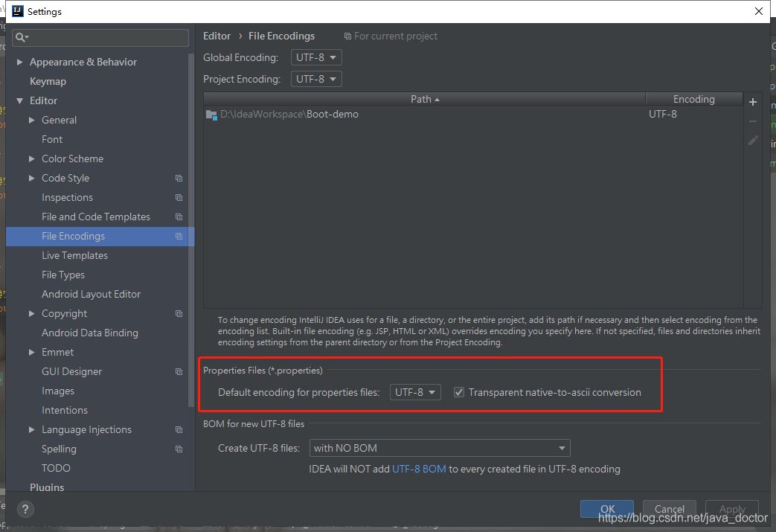776x532 pixels.
Task: Open GUI Designer settings
Action: (x=71, y=372)
